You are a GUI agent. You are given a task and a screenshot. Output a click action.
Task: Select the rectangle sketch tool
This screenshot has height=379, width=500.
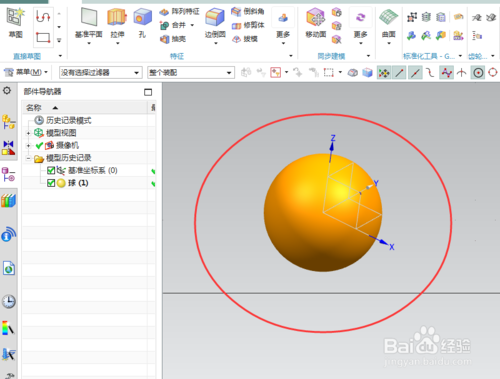click(43, 37)
